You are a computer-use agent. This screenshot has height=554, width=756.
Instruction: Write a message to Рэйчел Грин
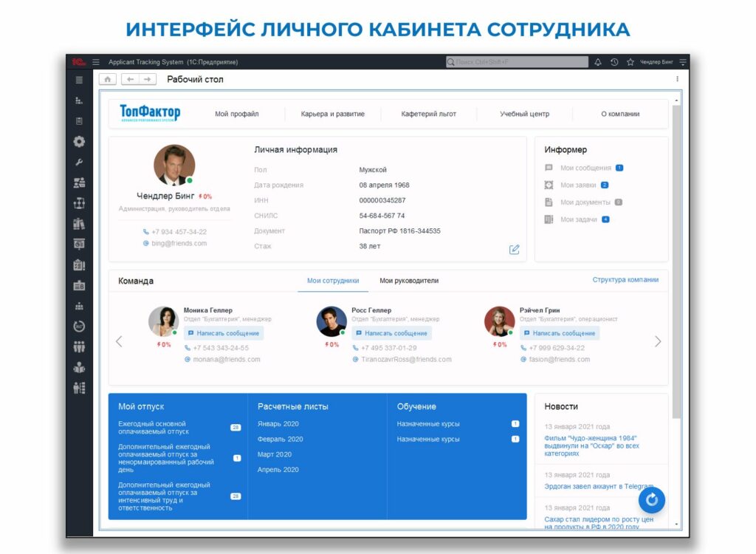tap(560, 333)
